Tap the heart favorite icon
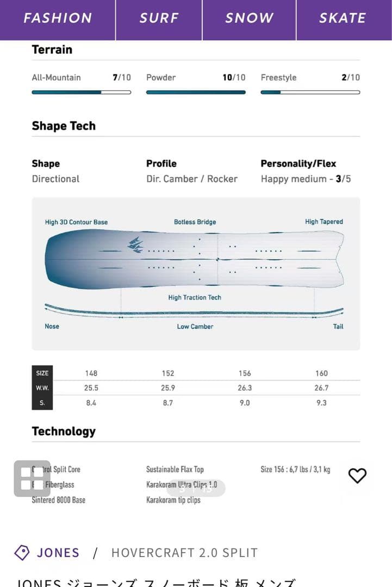392x587 pixels. (x=357, y=476)
